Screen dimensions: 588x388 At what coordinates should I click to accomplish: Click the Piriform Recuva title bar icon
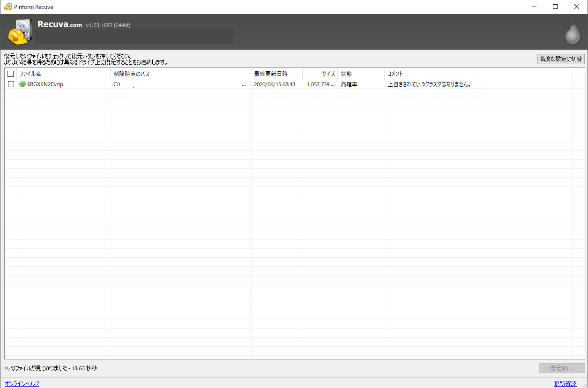tap(7, 7)
